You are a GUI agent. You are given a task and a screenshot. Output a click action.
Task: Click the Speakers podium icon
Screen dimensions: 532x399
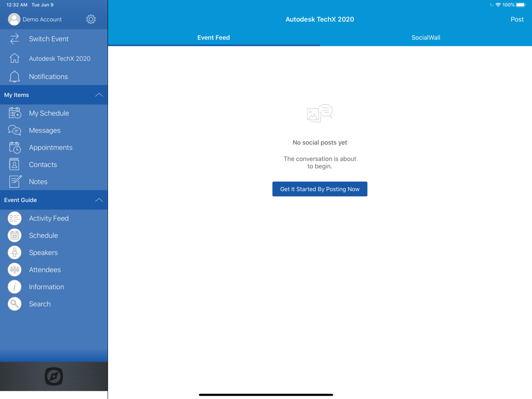(x=14, y=253)
